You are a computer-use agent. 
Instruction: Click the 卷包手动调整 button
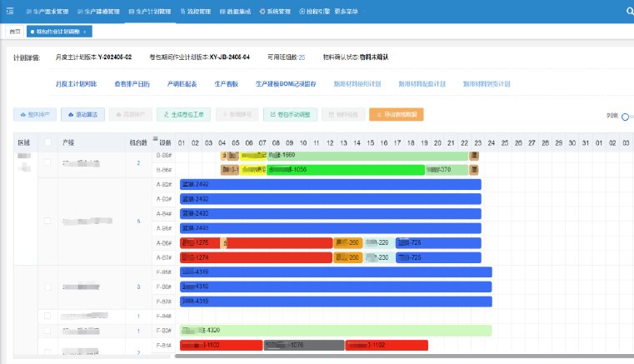click(x=290, y=114)
